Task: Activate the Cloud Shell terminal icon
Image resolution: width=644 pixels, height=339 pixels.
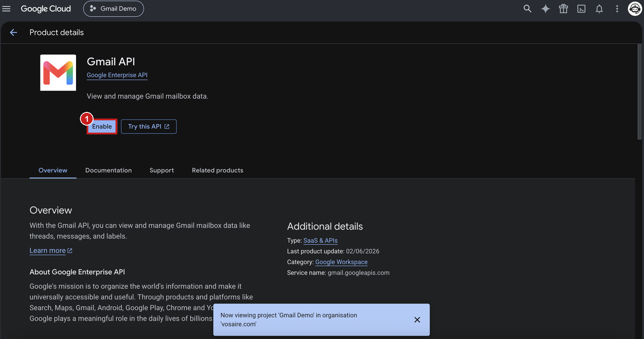Action: [x=581, y=9]
